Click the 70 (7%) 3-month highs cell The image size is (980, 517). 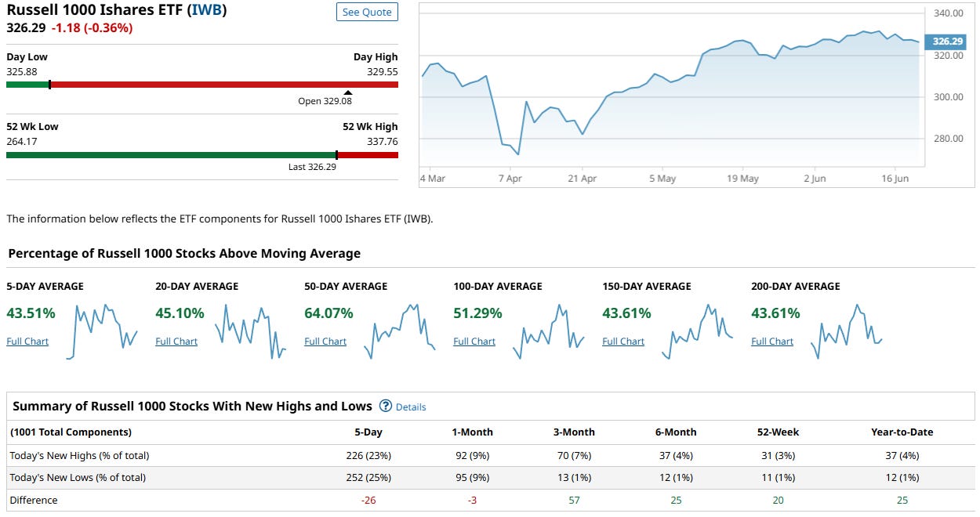(574, 455)
